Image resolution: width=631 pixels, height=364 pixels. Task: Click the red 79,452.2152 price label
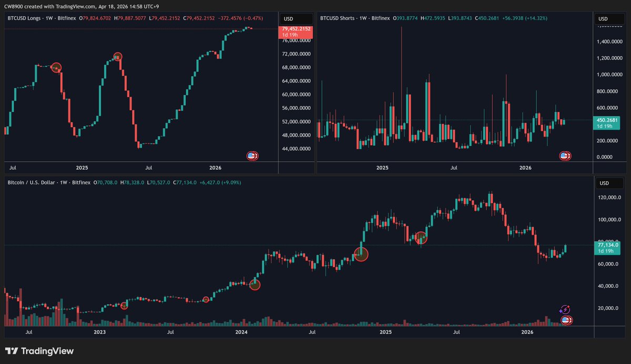coord(296,29)
